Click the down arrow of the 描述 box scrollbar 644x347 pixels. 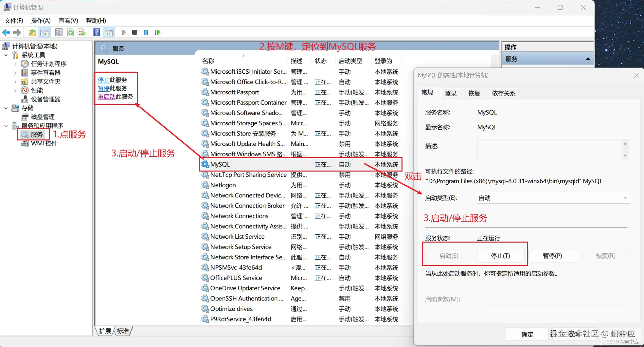point(625,155)
